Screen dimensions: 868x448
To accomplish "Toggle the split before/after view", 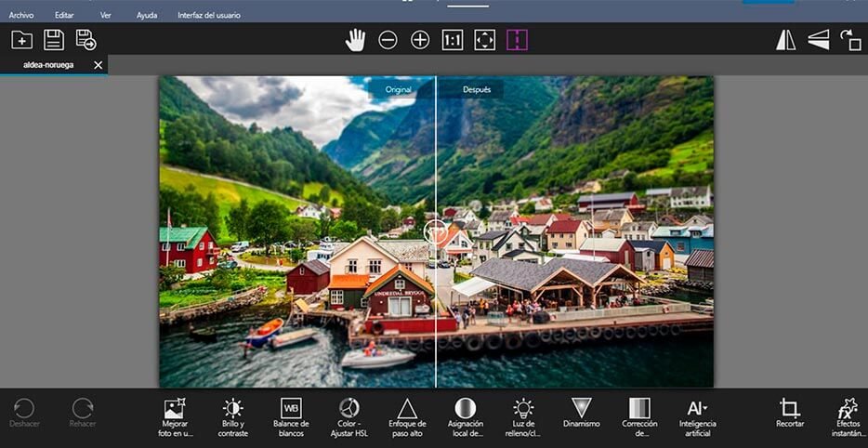I will click(x=517, y=40).
